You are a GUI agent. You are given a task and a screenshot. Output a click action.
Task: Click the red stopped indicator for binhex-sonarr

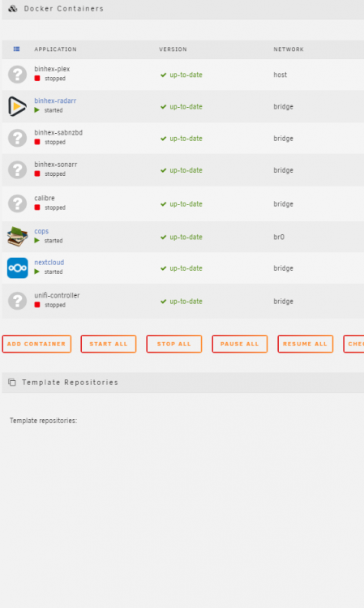37,173
